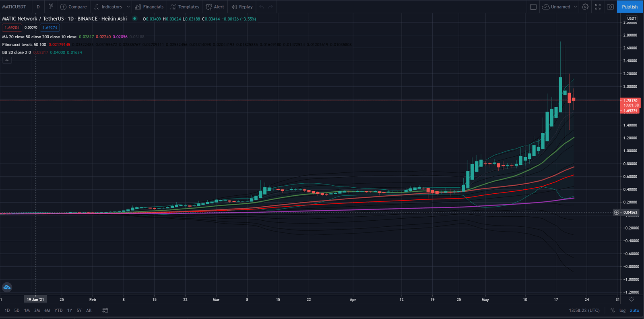The height and width of the screenshot is (319, 644).
Task: Collapse the indicator legend chevron
Action: (7, 60)
